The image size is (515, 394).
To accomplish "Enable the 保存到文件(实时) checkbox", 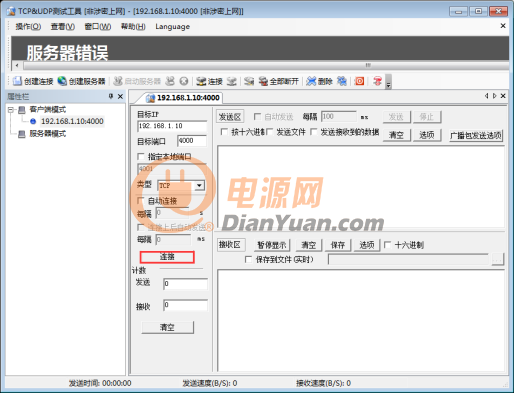I will 248,259.
